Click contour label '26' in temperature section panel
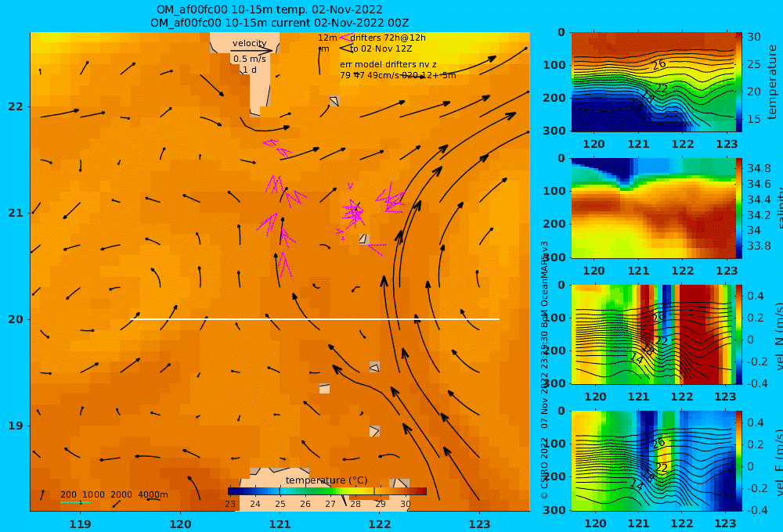The image size is (783, 532). [659, 64]
